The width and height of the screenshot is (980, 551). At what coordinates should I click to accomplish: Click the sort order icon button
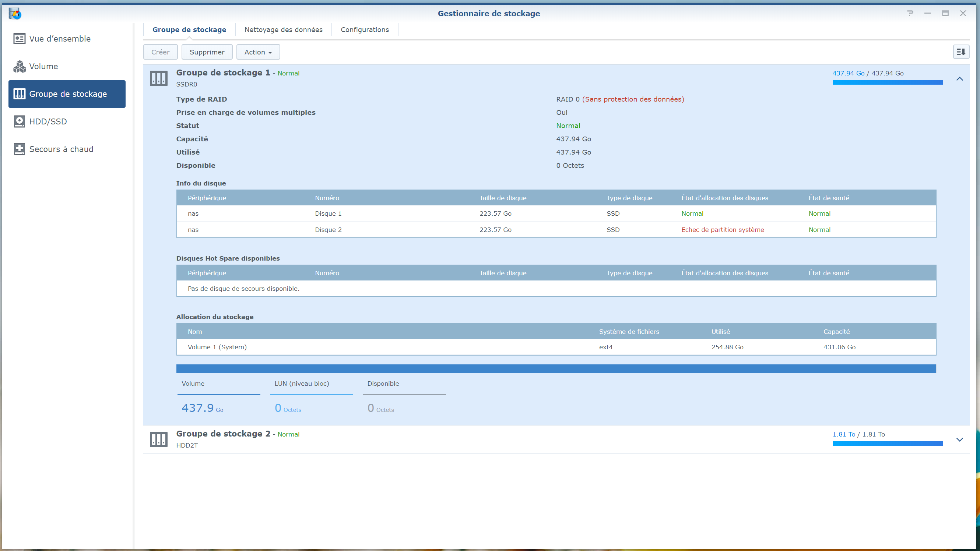[960, 52]
